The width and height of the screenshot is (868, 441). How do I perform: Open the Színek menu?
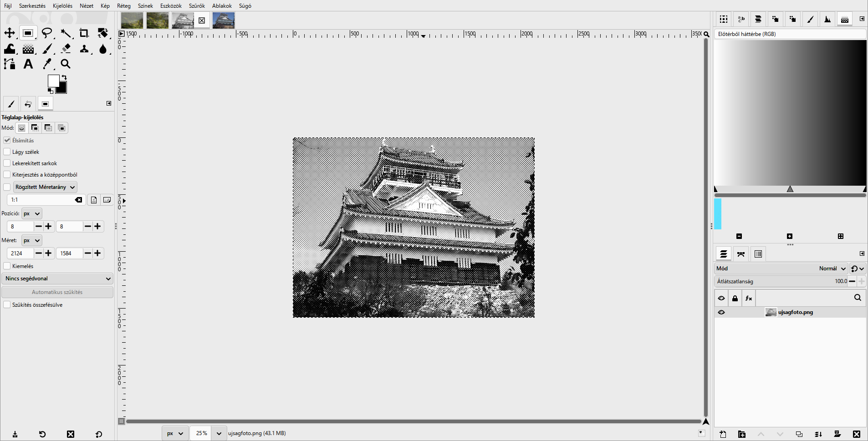(145, 6)
